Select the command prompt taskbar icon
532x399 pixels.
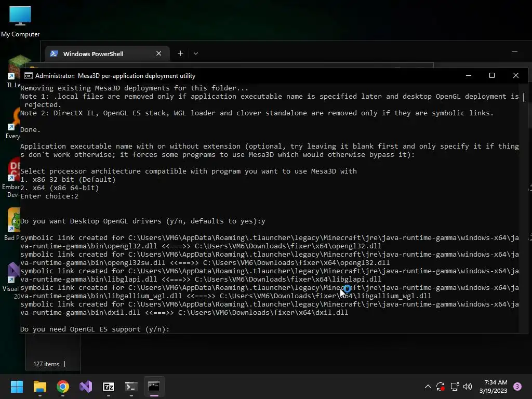154,387
